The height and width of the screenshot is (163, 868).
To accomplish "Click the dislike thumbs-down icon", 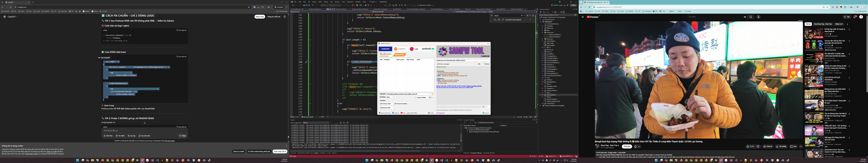I will 758,146.
